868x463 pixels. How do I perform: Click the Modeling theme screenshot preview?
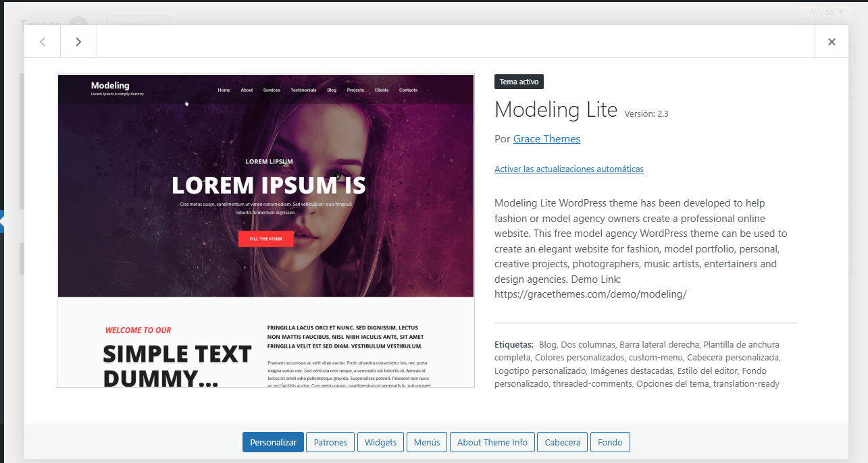click(x=265, y=231)
